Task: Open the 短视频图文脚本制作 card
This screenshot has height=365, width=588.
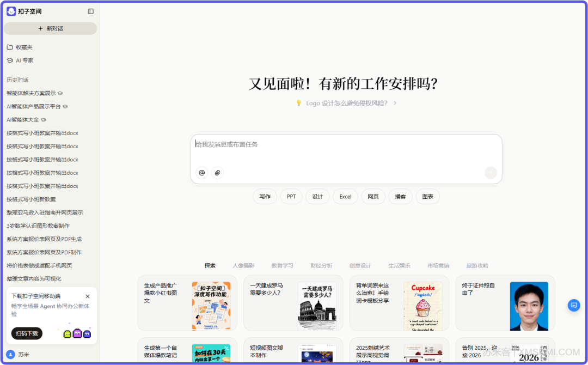Action: pos(293,350)
